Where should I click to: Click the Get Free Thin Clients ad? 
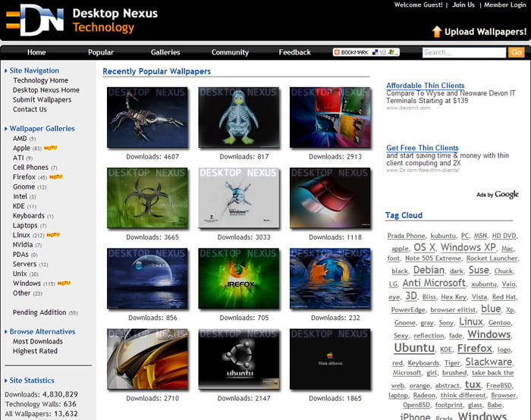(423, 148)
